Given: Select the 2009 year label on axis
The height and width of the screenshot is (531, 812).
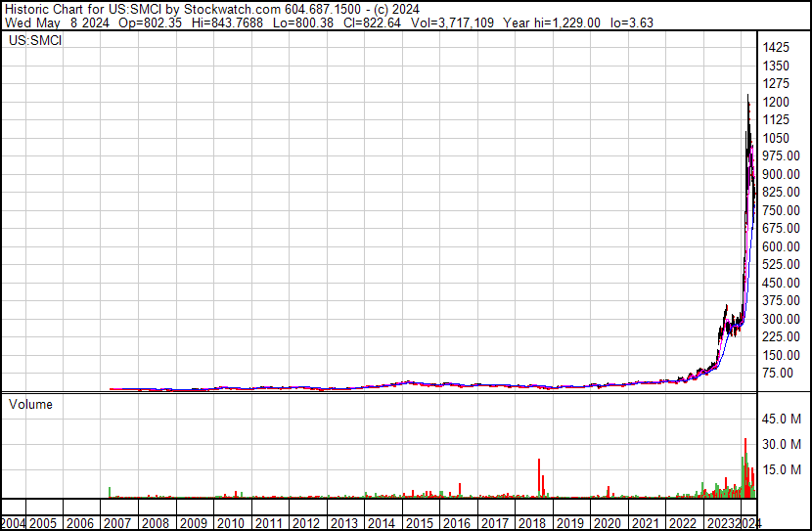Looking at the screenshot, I should pos(193,523).
